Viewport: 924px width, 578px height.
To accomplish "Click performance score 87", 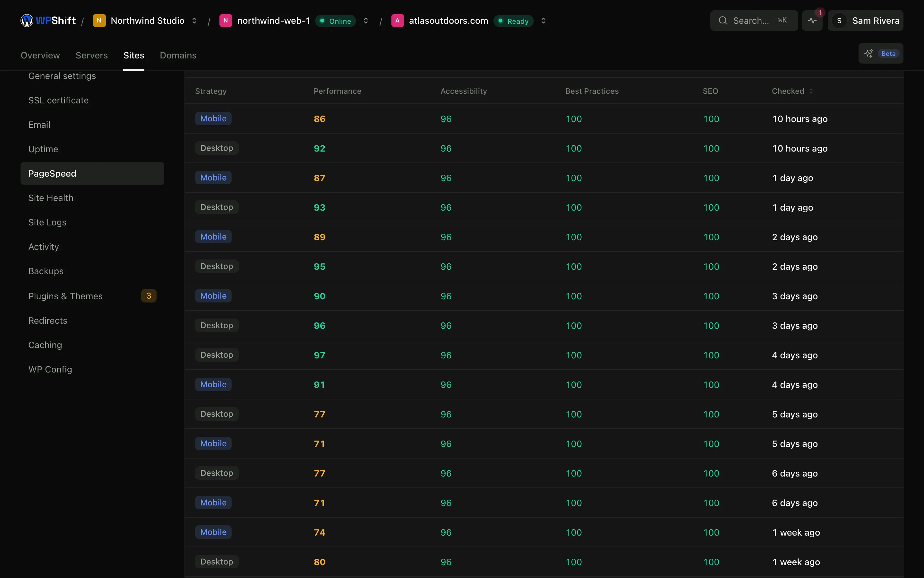I will coord(320,178).
